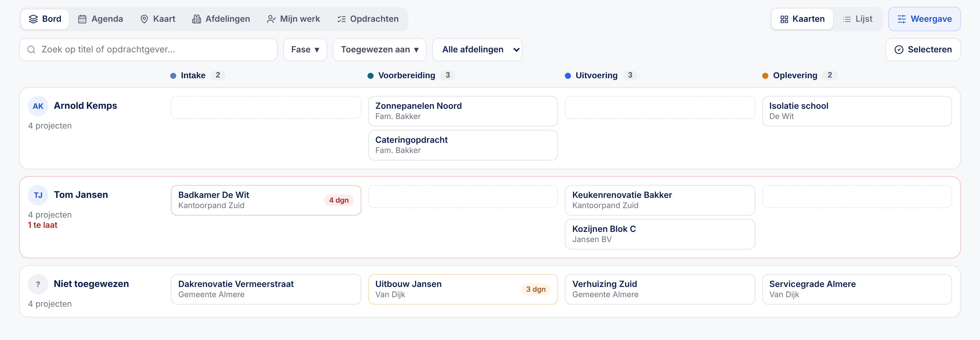The width and height of the screenshot is (980, 340).
Task: Switch layout to Lijst view
Action: [857, 19]
